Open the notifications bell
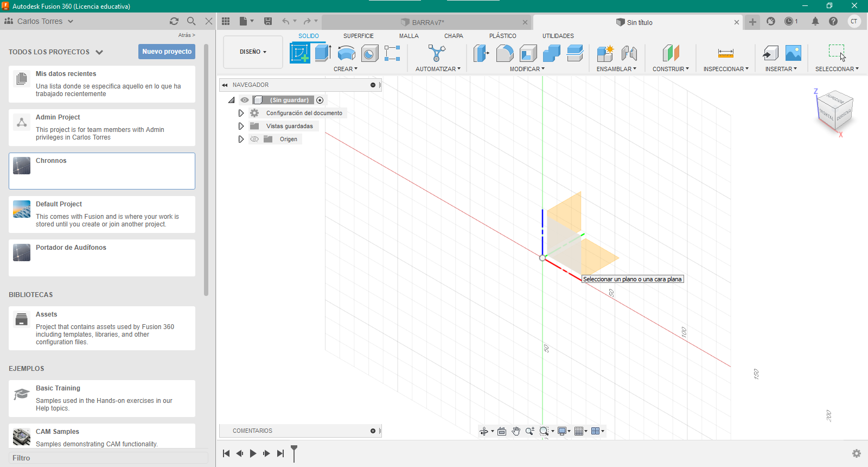This screenshot has width=868, height=467. [x=815, y=21]
